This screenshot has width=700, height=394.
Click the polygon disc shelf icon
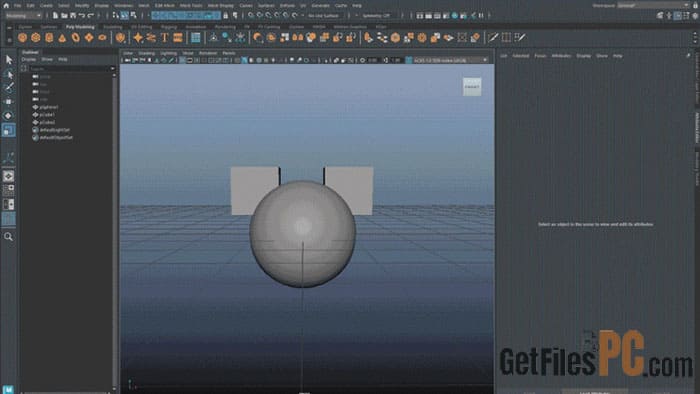tap(102, 37)
